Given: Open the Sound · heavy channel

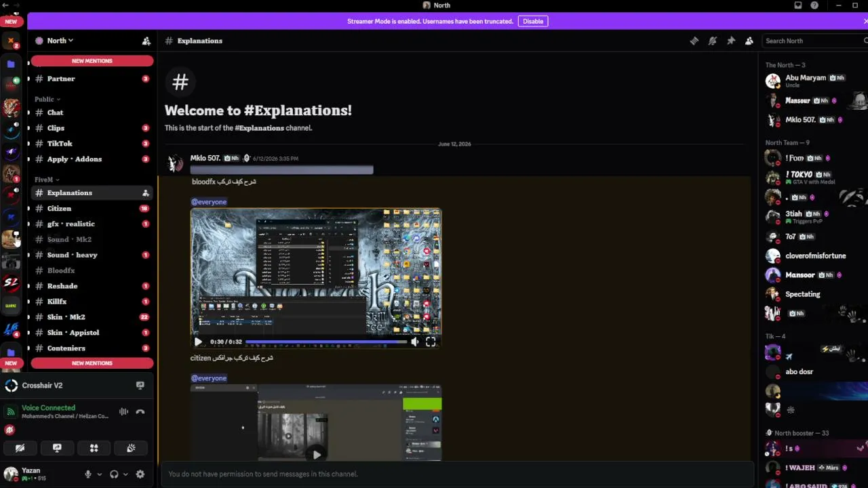Looking at the screenshot, I should tap(92, 255).
